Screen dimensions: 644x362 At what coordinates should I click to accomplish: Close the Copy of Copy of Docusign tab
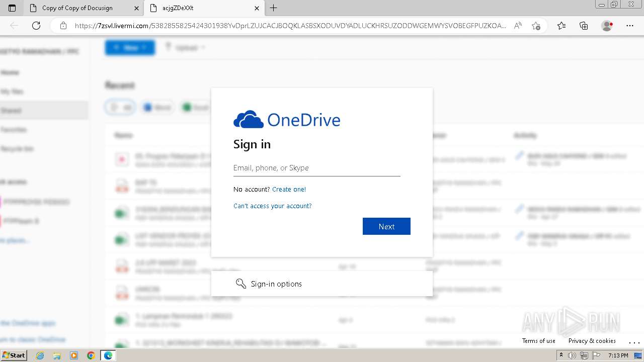[x=136, y=8]
